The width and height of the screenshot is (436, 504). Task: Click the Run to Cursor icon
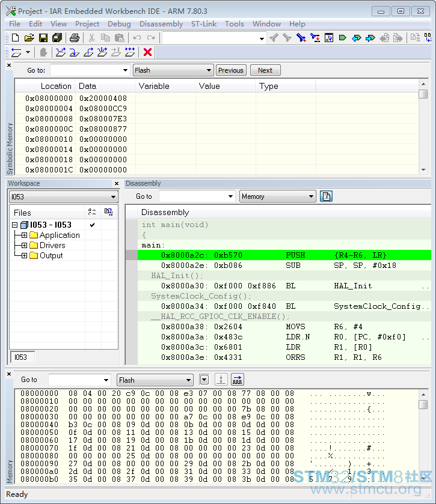coord(116,52)
